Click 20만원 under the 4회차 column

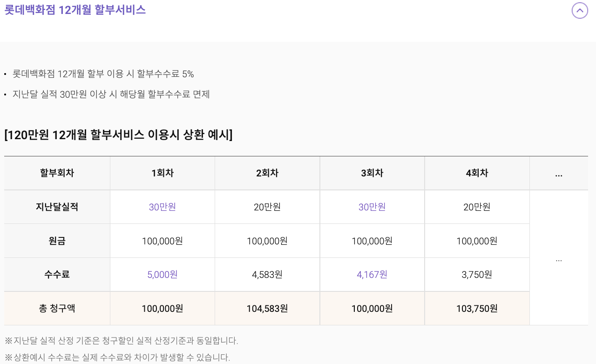[477, 207]
